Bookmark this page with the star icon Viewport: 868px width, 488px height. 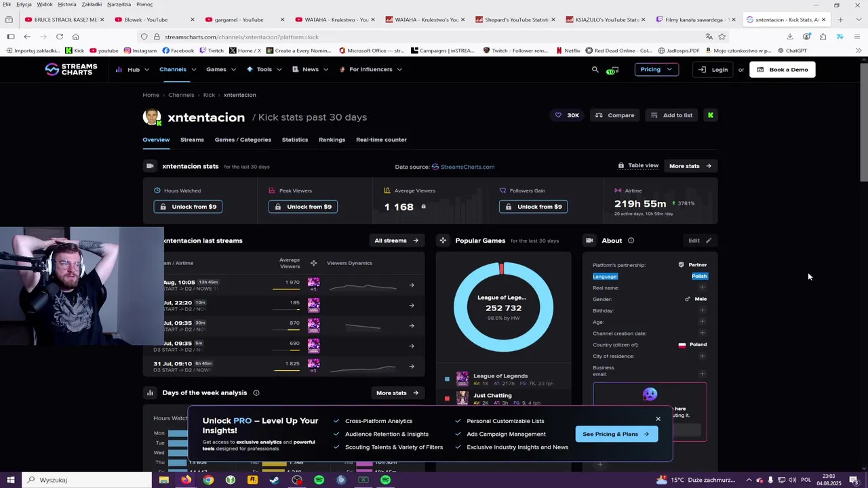pyautogui.click(x=722, y=37)
